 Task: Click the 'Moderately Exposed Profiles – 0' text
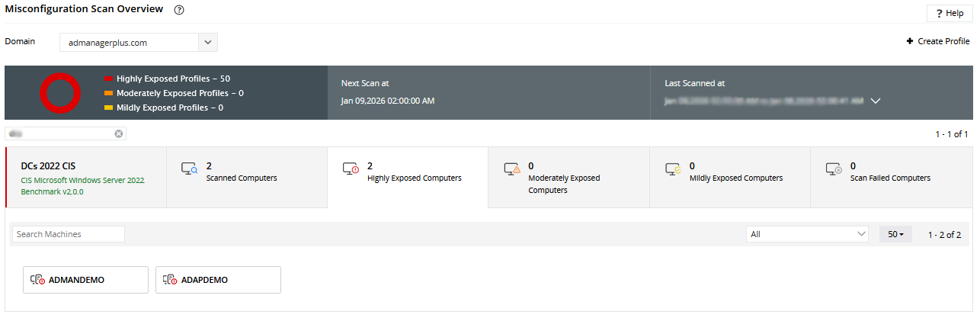(180, 93)
